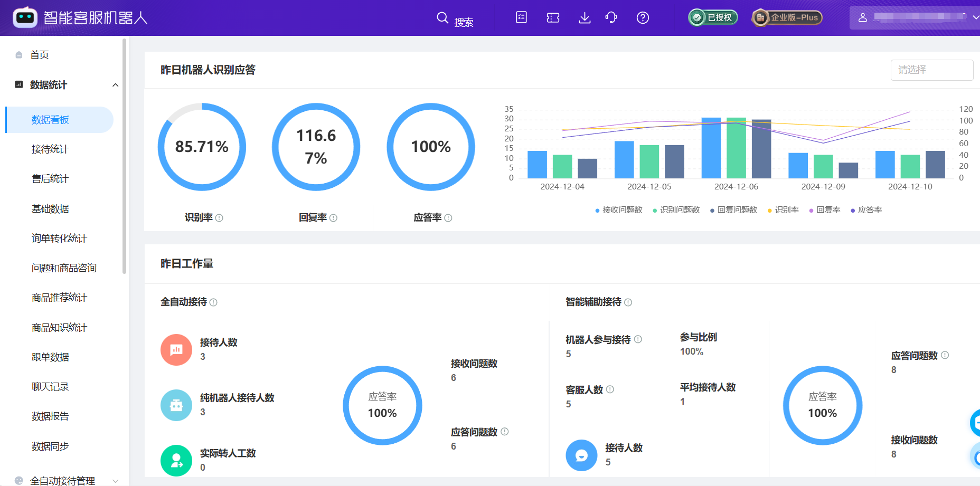This screenshot has height=486, width=980.
Task: Toggle 回复率 legend series
Action: click(x=825, y=210)
